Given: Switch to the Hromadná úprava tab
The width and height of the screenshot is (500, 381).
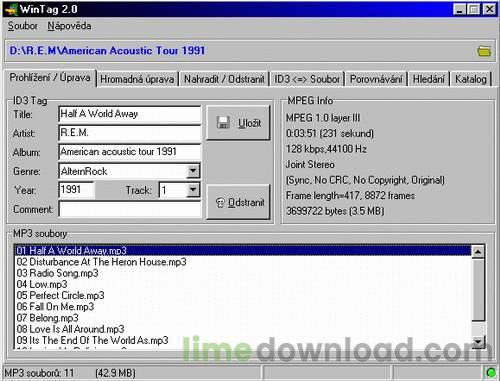Looking at the screenshot, I should click(137, 79).
